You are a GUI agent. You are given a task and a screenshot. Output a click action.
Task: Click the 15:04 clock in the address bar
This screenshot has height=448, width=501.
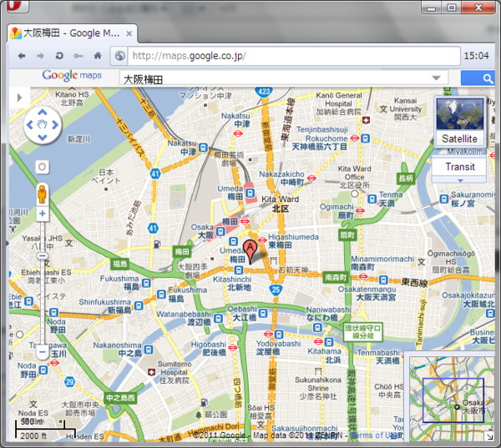(476, 56)
